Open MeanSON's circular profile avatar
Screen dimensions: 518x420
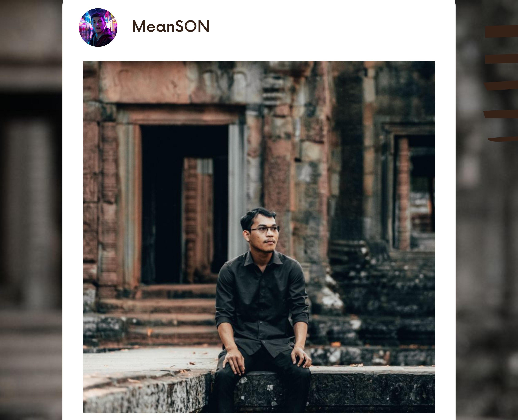tap(98, 28)
